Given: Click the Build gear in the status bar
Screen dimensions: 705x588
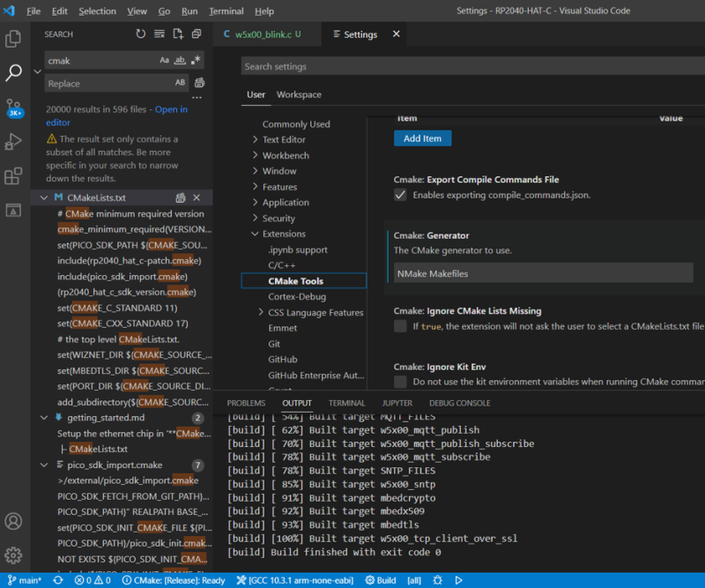Looking at the screenshot, I should 381,580.
